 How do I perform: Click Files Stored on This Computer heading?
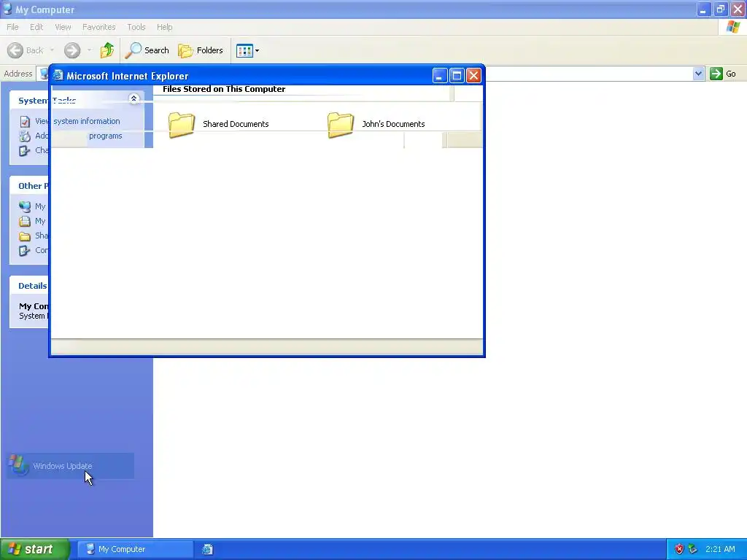(x=224, y=89)
